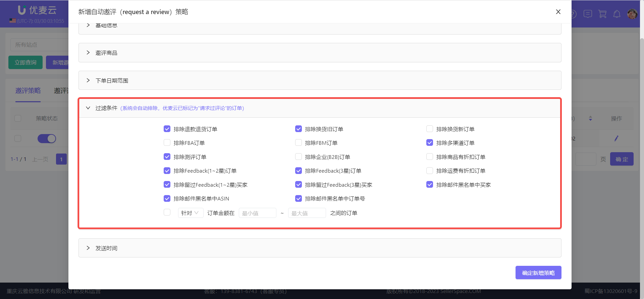Image resolution: width=644 pixels, height=299 pixels.
Task: Toggle the strategy status switch in table row
Action: coord(47,138)
